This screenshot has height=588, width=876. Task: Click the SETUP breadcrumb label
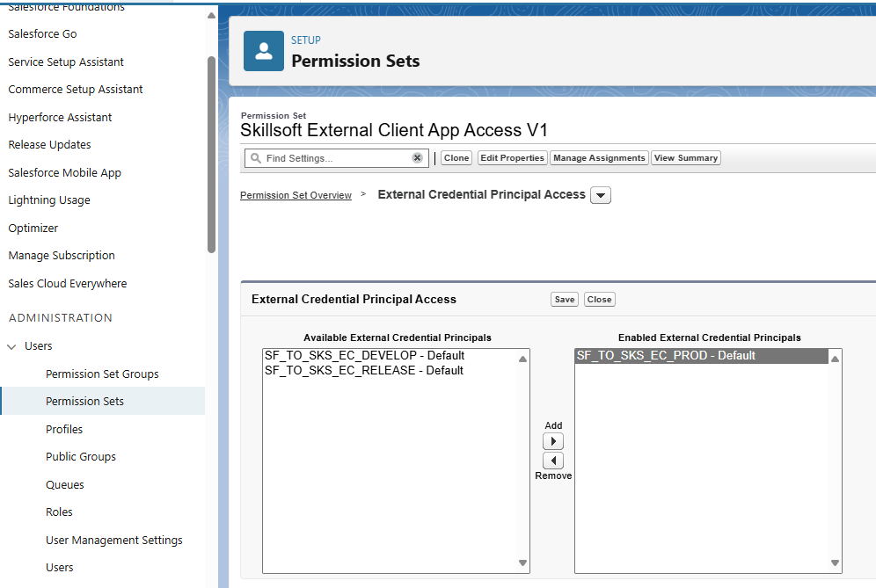305,40
